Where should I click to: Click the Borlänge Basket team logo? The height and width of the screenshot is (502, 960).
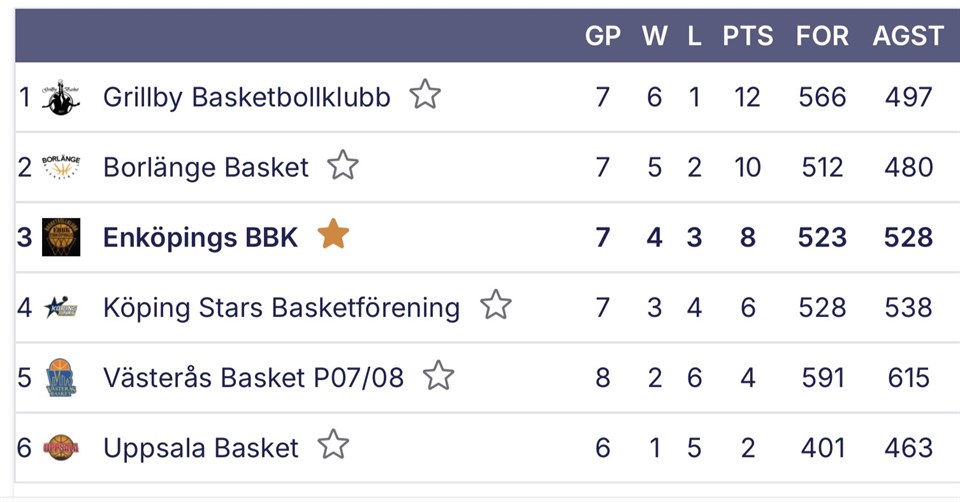point(61,167)
